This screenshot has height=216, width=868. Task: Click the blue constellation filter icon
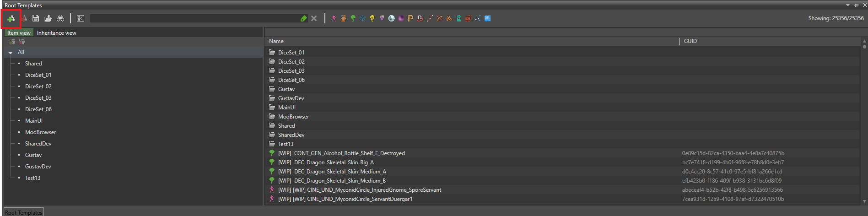point(478,18)
